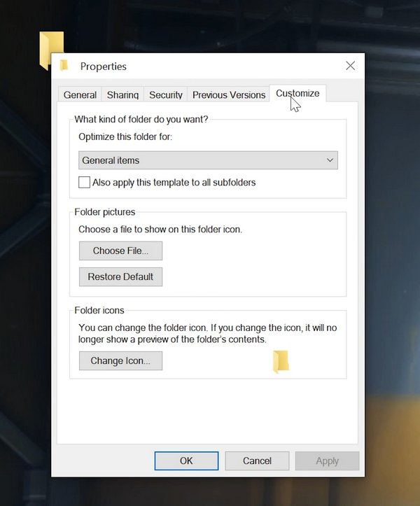Image resolution: width=420 pixels, height=506 pixels.
Task: Click the folder icon preview beside Change Icon
Action: click(281, 361)
